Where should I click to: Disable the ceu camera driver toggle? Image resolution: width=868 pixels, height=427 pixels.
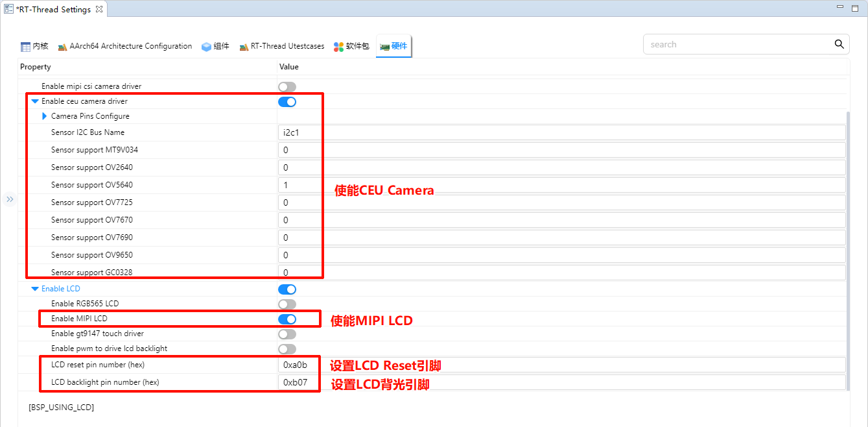287,101
